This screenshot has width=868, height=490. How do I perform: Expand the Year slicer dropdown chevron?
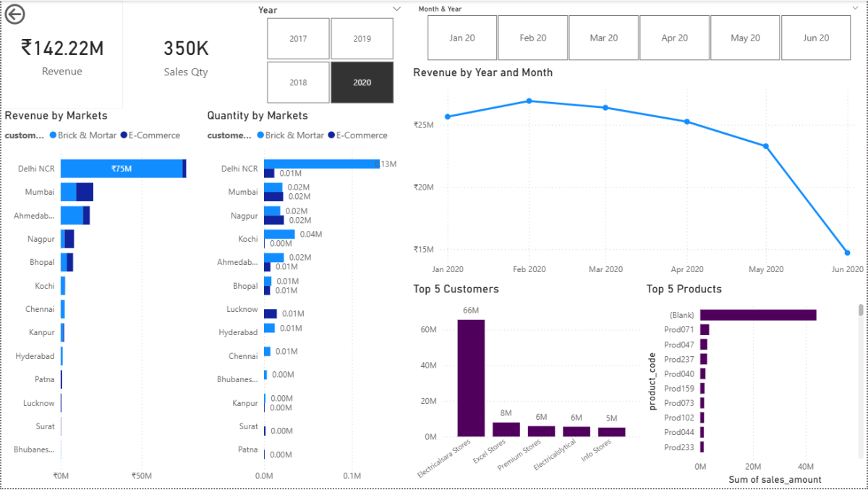396,9
